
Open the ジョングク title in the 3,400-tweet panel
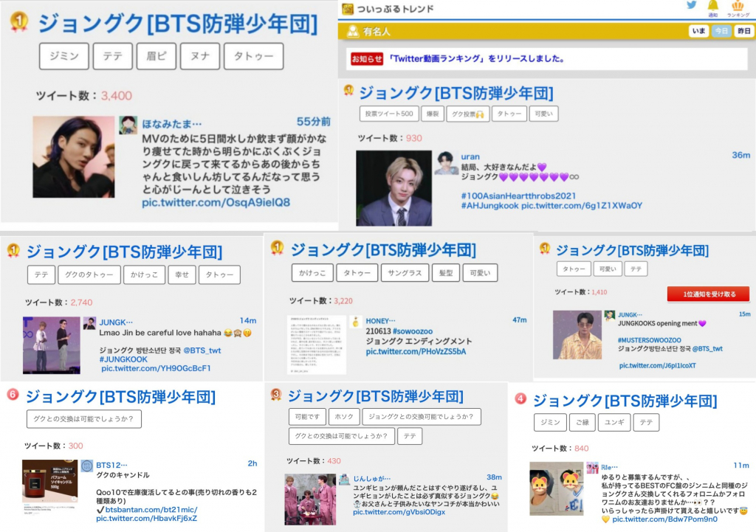click(x=178, y=24)
